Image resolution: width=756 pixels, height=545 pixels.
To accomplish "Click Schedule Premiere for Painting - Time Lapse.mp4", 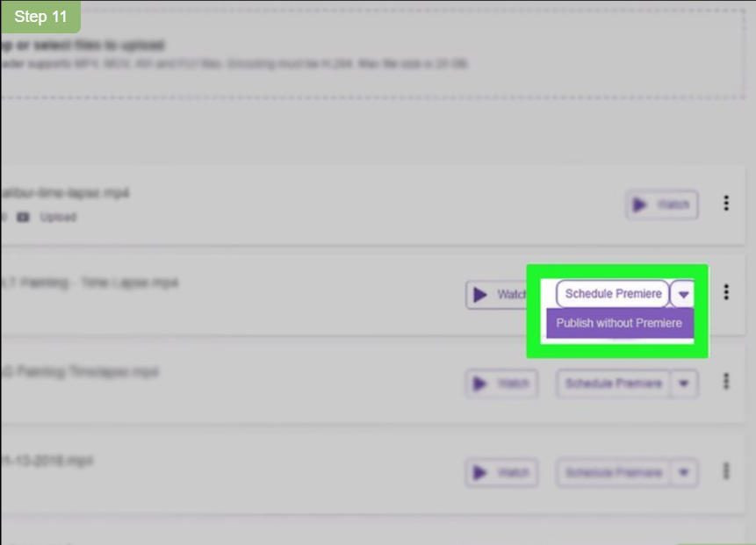I will tap(613, 293).
